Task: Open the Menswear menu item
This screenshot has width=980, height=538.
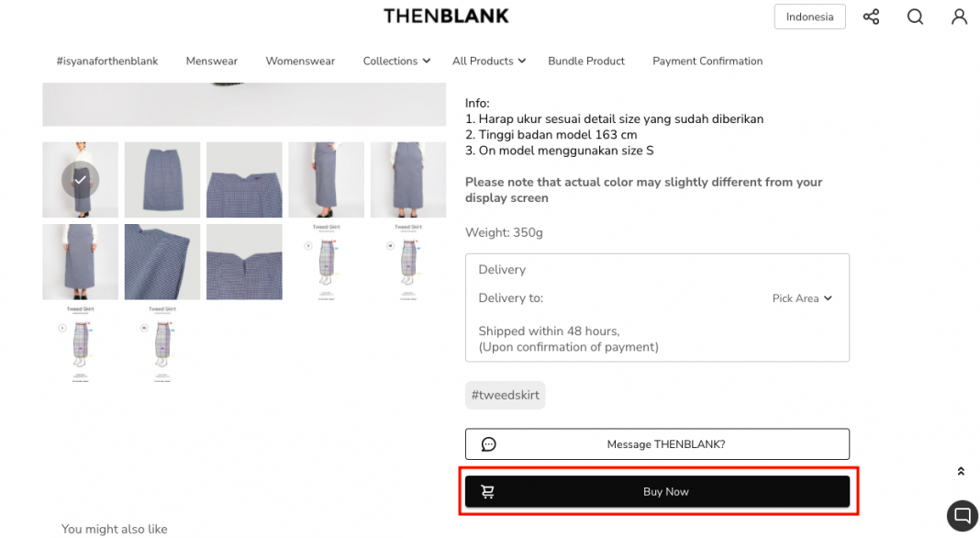Action: [212, 62]
